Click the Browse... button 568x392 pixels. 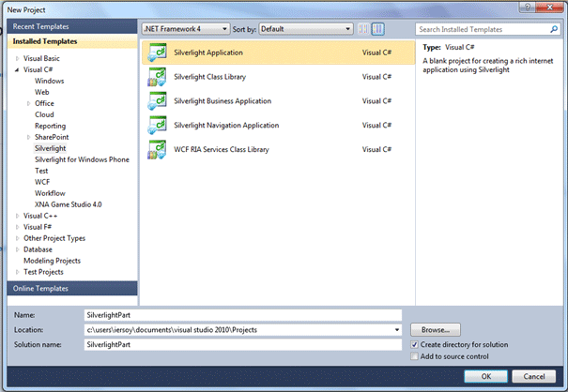tap(436, 330)
